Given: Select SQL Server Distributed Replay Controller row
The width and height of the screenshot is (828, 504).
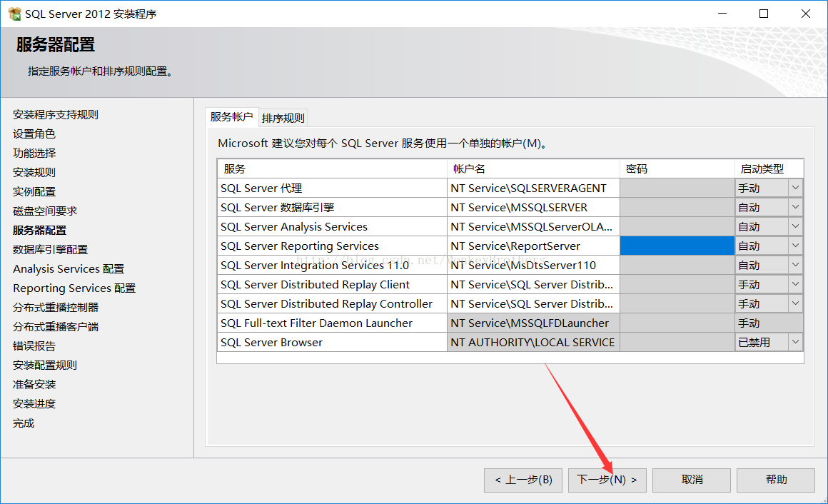Looking at the screenshot, I should coord(332,303).
